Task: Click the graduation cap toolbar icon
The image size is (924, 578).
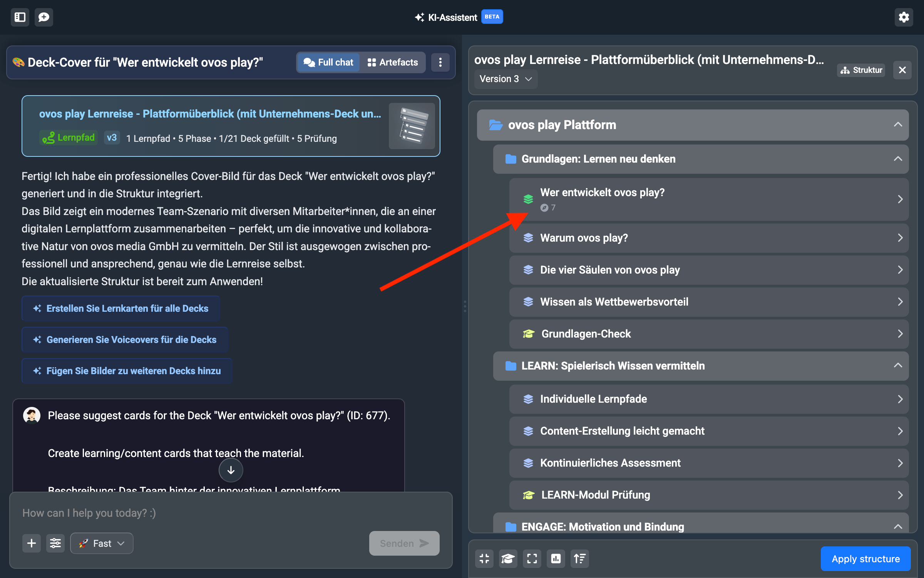Action: click(508, 559)
